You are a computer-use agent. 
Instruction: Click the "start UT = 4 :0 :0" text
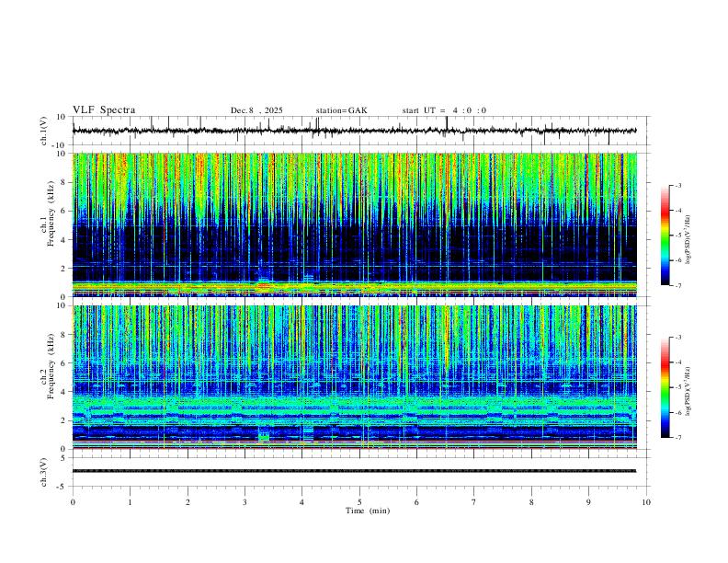(x=444, y=110)
